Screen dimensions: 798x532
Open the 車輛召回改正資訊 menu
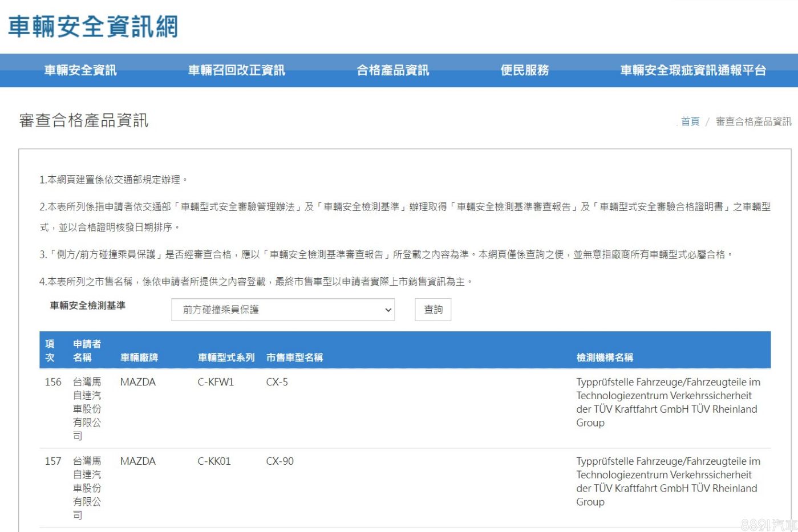coord(236,71)
